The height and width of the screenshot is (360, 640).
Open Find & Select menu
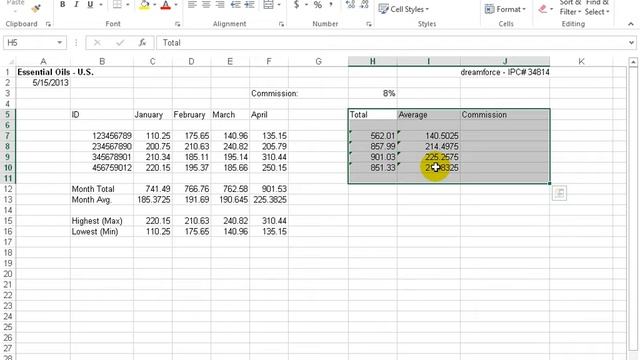click(597, 8)
